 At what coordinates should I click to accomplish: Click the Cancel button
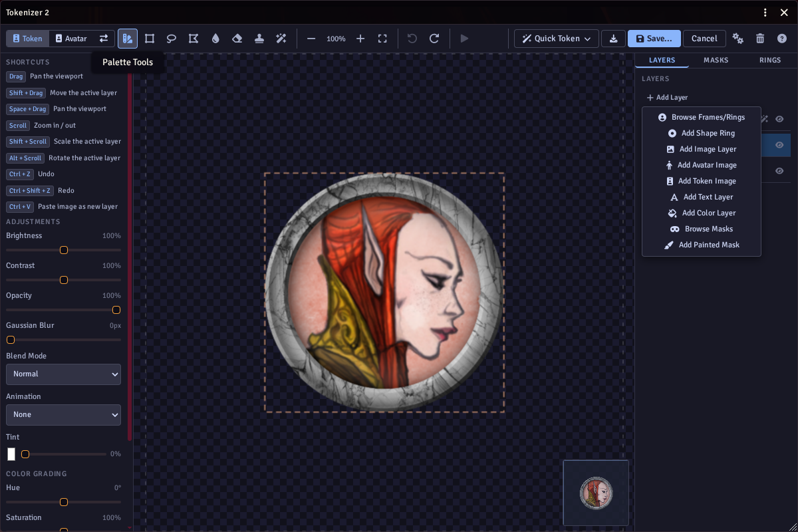pyautogui.click(x=704, y=39)
